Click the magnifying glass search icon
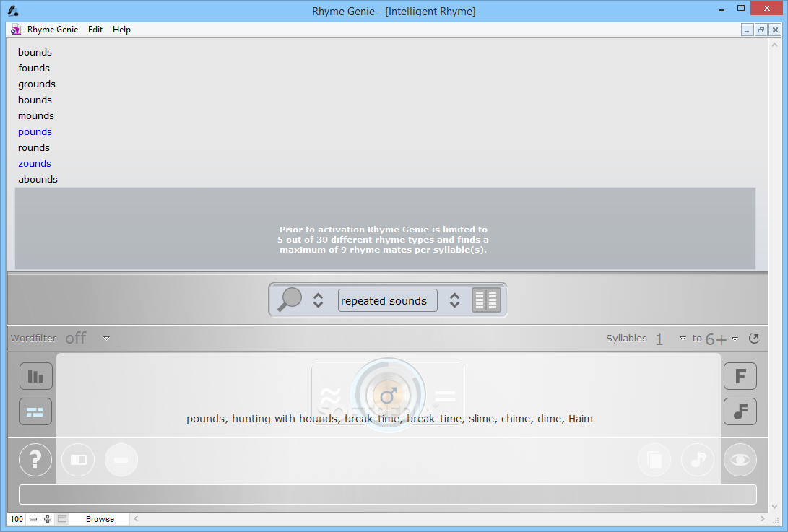 pyautogui.click(x=289, y=300)
